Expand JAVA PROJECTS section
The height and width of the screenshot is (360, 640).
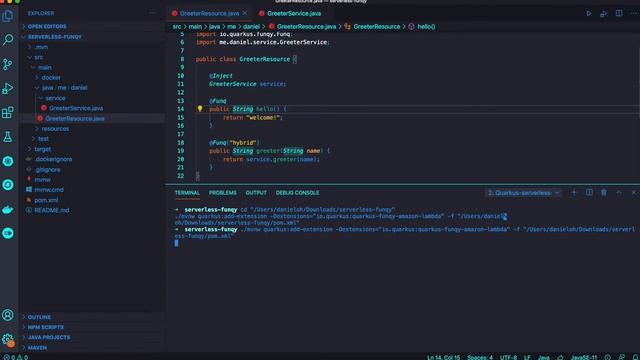49,338
